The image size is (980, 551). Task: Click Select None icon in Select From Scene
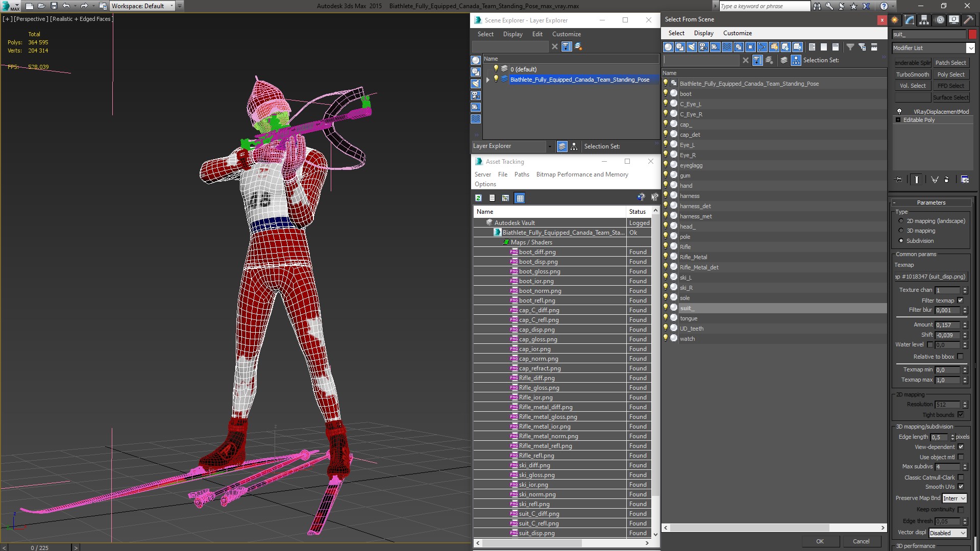tap(824, 47)
